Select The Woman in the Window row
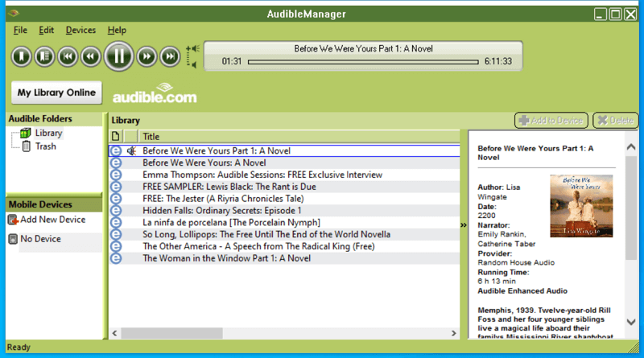Viewport: 644px width, 358px height. pyautogui.click(x=284, y=257)
